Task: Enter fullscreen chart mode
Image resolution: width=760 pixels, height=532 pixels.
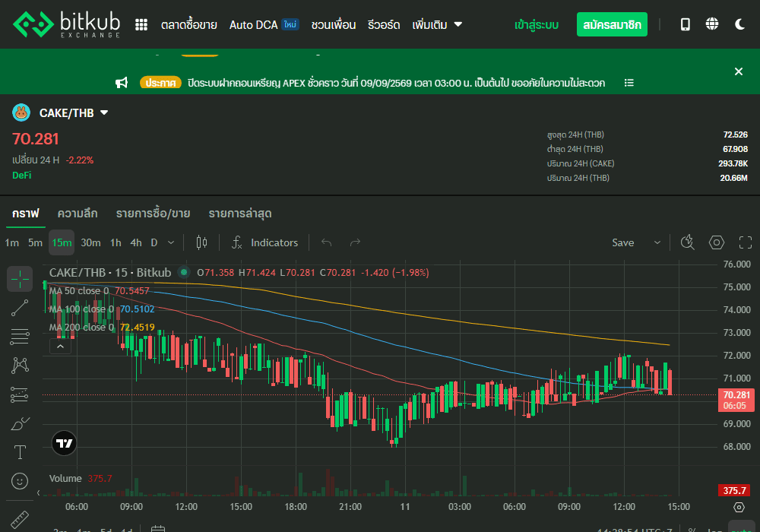Action: pyautogui.click(x=746, y=242)
